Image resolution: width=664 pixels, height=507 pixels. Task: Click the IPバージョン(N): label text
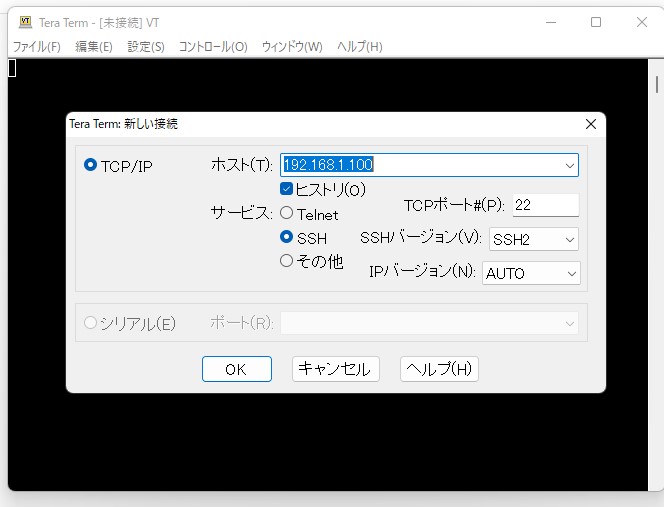pyautogui.click(x=422, y=271)
